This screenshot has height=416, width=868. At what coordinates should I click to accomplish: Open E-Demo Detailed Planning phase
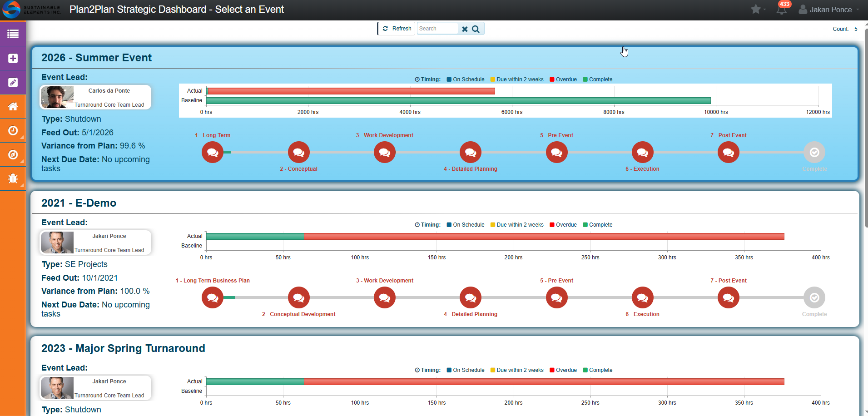pos(471,297)
